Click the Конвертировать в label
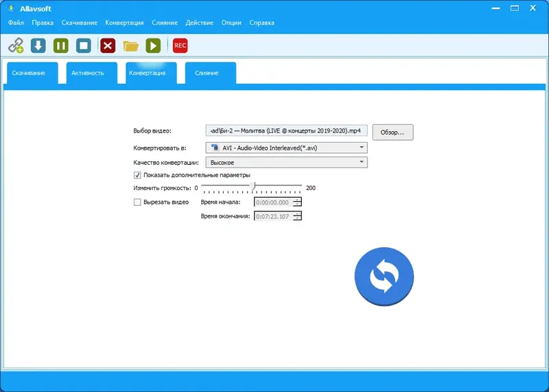 click(160, 148)
